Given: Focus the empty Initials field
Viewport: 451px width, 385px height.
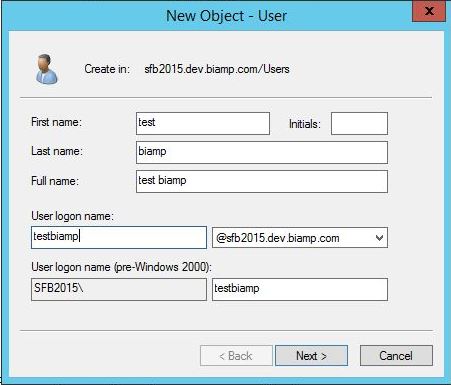Looking at the screenshot, I should (x=359, y=123).
